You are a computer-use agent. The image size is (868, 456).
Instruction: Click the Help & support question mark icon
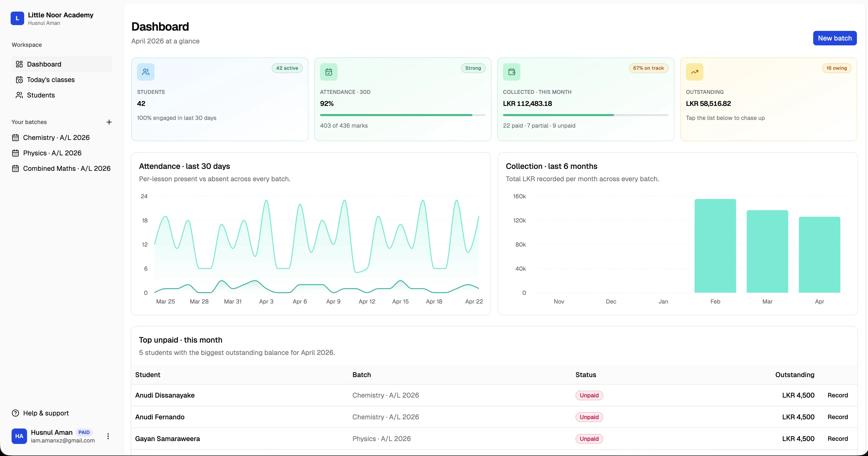click(x=15, y=413)
